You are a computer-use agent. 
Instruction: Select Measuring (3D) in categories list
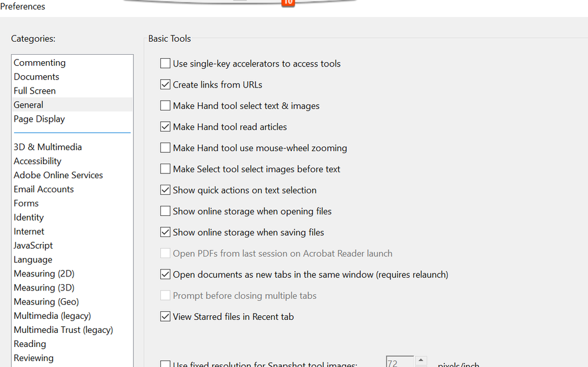[x=44, y=288]
